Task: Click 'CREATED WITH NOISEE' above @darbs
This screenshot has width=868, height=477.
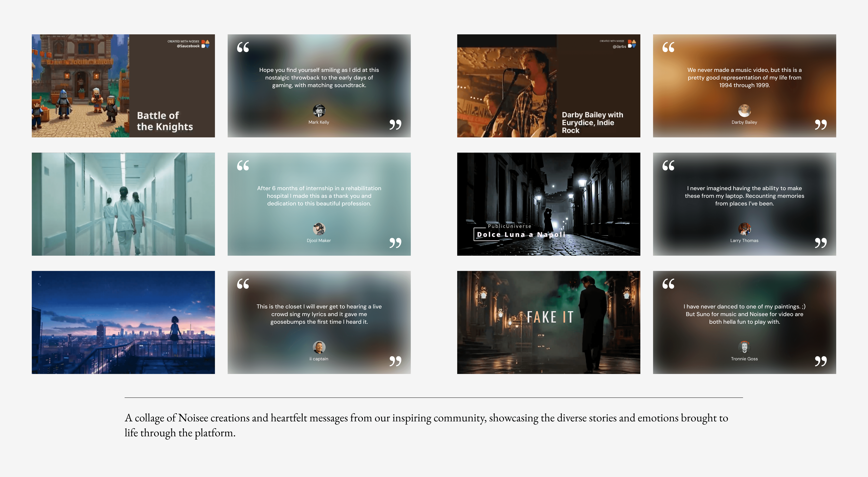Action: click(612, 41)
